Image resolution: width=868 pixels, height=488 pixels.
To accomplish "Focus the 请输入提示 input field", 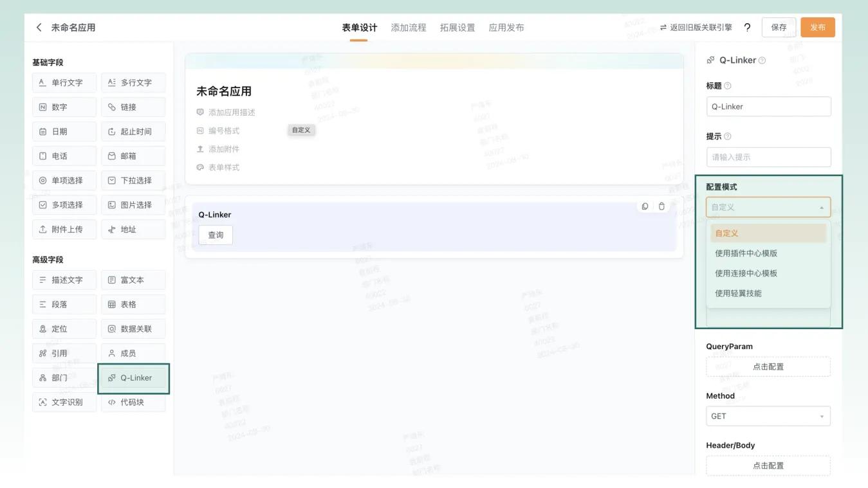I will coord(768,157).
